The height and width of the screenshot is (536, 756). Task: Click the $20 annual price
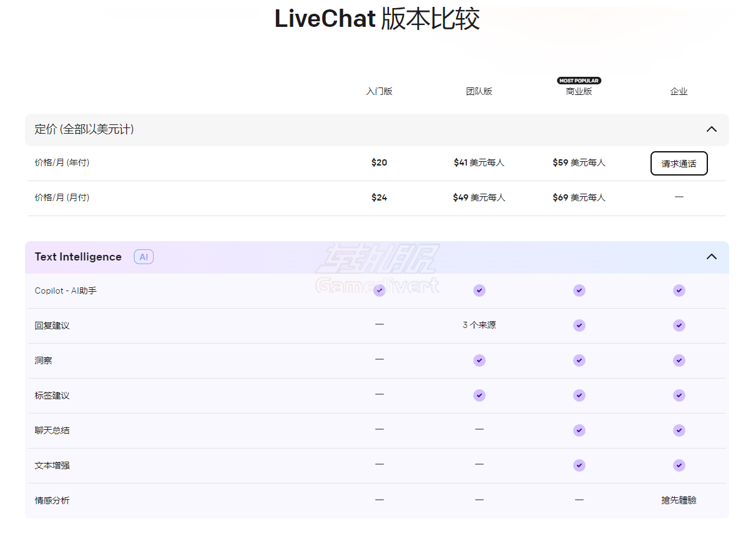[x=379, y=162]
